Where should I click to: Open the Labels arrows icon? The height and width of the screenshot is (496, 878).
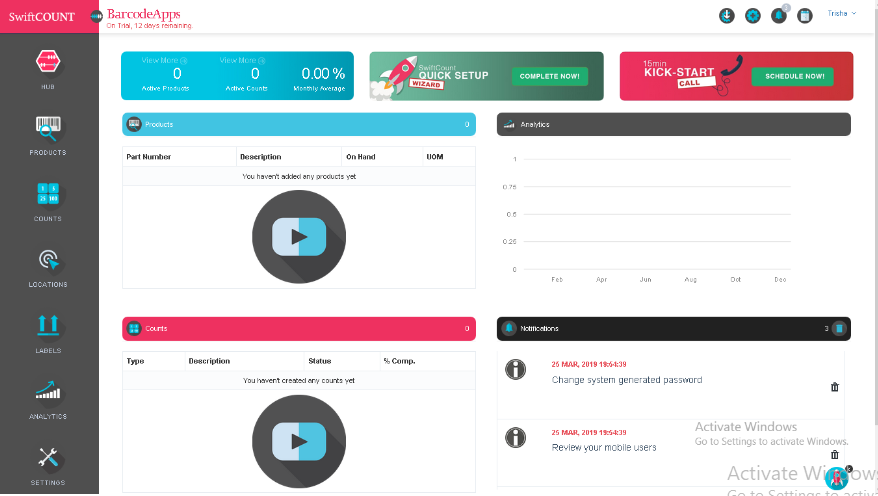[48, 325]
